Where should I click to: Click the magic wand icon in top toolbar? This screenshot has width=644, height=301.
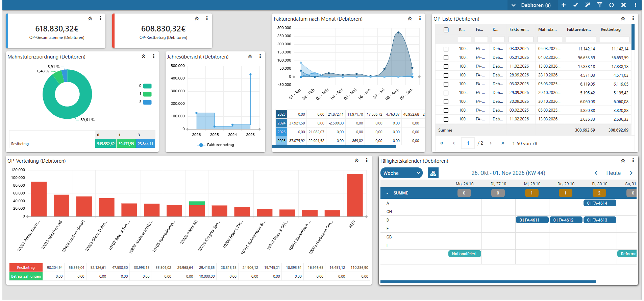588,5
